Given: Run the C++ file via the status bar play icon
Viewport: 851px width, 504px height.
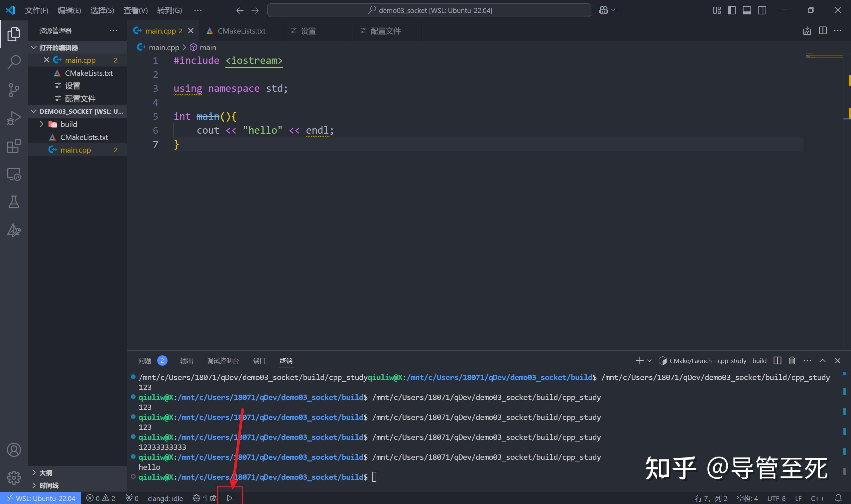Looking at the screenshot, I should tap(229, 498).
